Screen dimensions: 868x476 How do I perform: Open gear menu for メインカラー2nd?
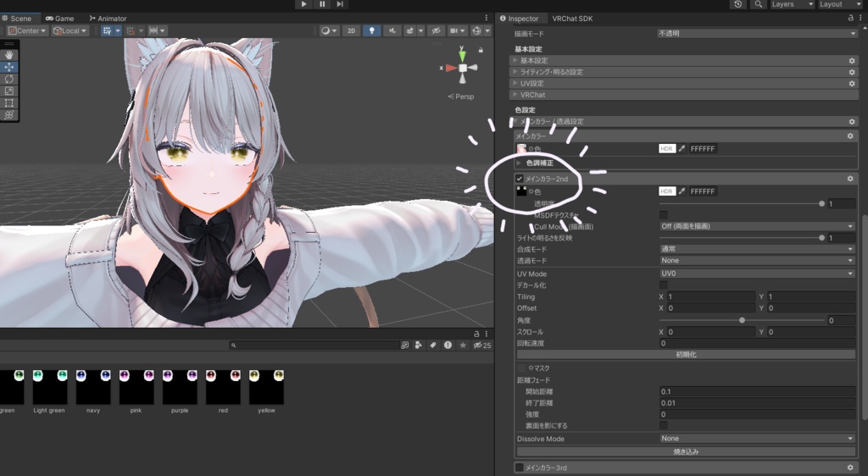(x=850, y=179)
